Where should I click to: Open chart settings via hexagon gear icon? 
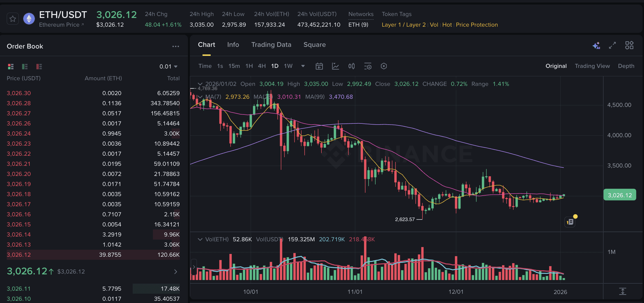[384, 66]
